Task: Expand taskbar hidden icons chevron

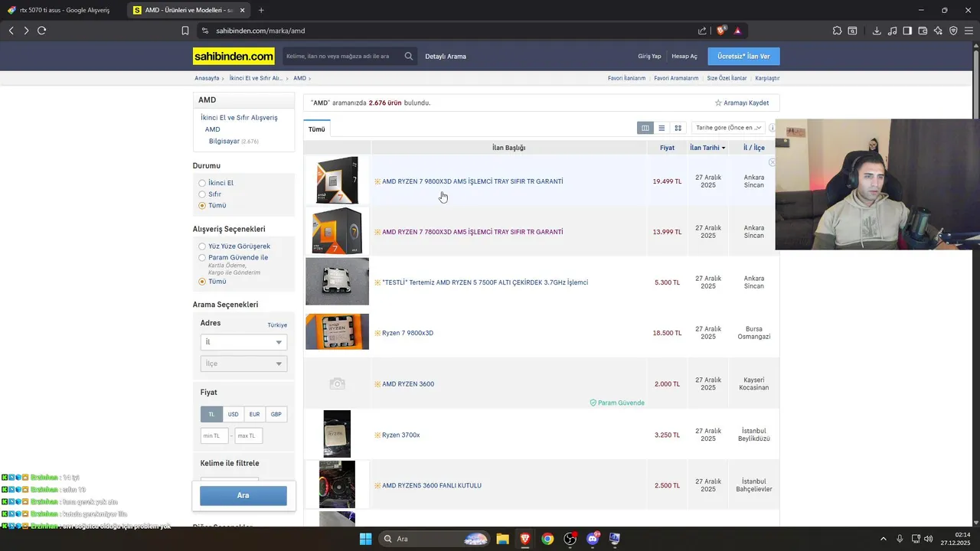Action: [x=883, y=539]
